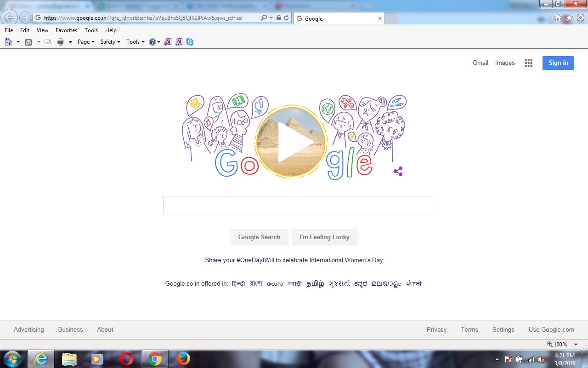Image resolution: width=588 pixels, height=368 pixels.
Task: Refresh the page with the reload icon
Action: pos(286,18)
